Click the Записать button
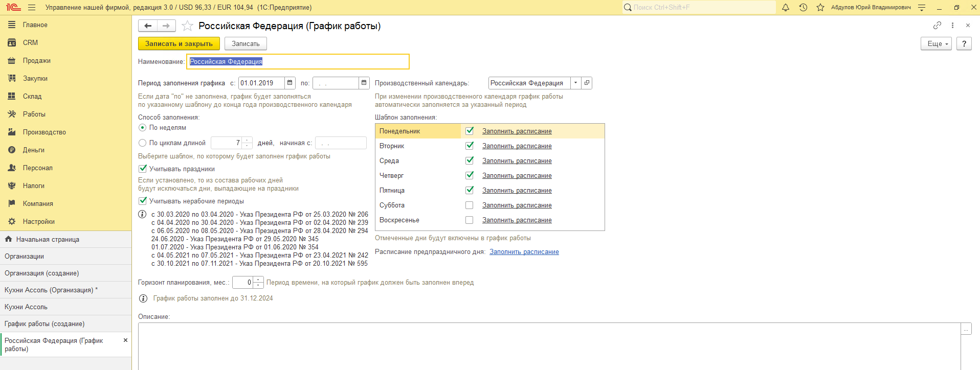980x370 pixels. pyautogui.click(x=246, y=44)
